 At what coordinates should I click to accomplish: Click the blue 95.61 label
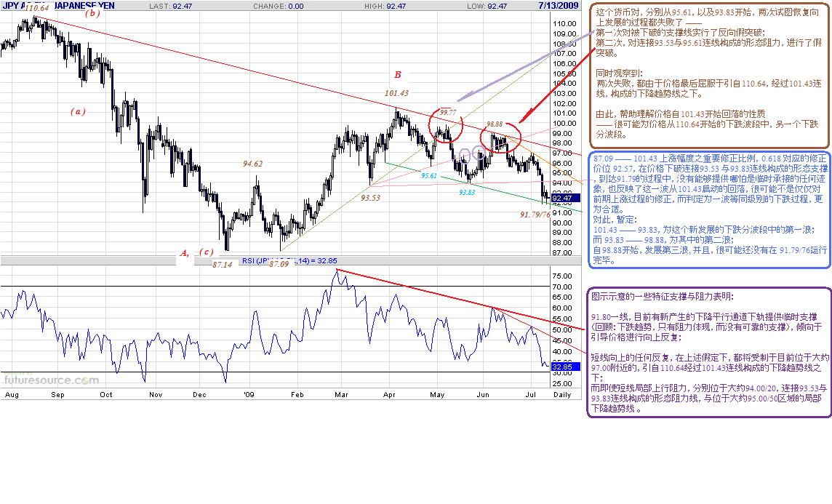point(429,175)
